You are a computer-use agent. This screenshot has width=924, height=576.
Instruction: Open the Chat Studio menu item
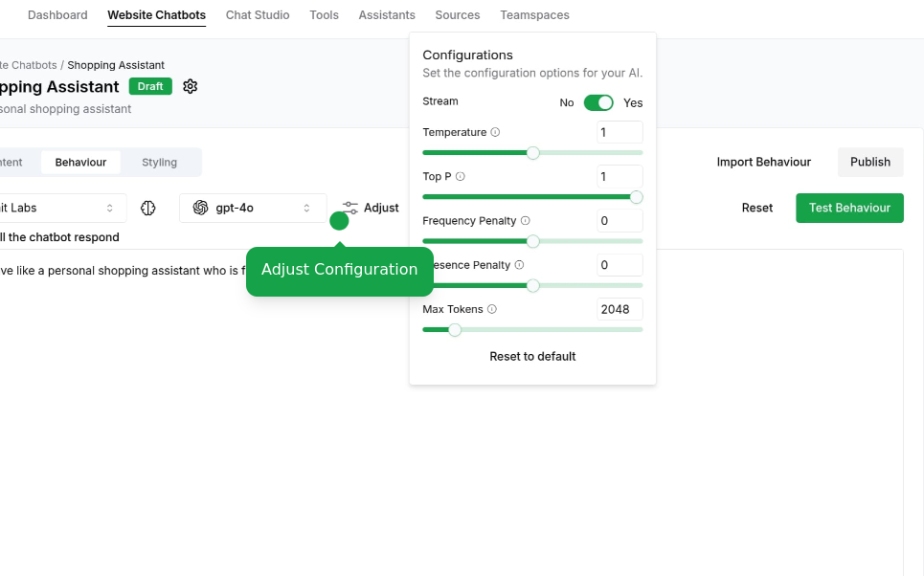click(x=257, y=15)
